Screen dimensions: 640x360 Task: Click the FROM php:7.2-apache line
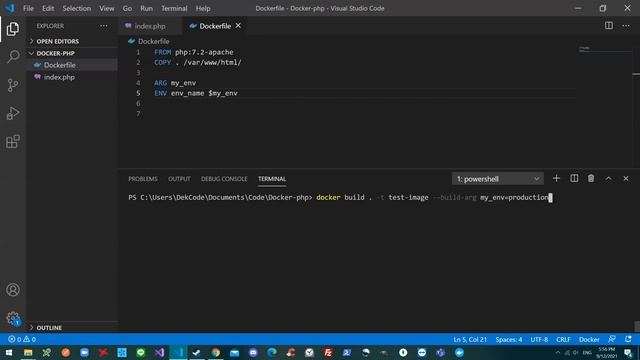point(194,52)
